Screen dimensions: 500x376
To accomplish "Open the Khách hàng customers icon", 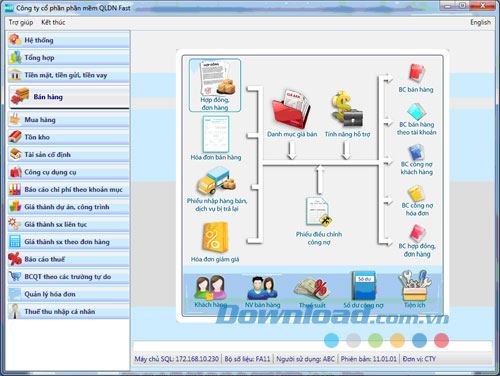I will tap(211, 287).
